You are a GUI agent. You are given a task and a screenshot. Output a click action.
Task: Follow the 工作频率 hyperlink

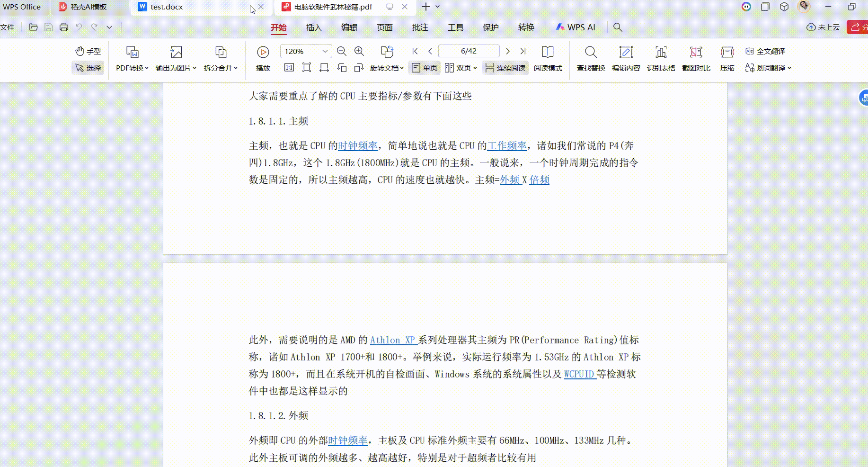click(x=507, y=146)
